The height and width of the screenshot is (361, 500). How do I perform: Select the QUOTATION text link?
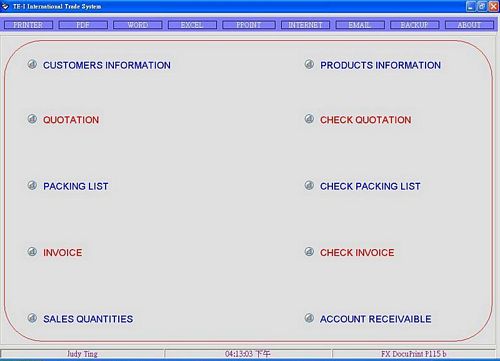pyautogui.click(x=71, y=120)
